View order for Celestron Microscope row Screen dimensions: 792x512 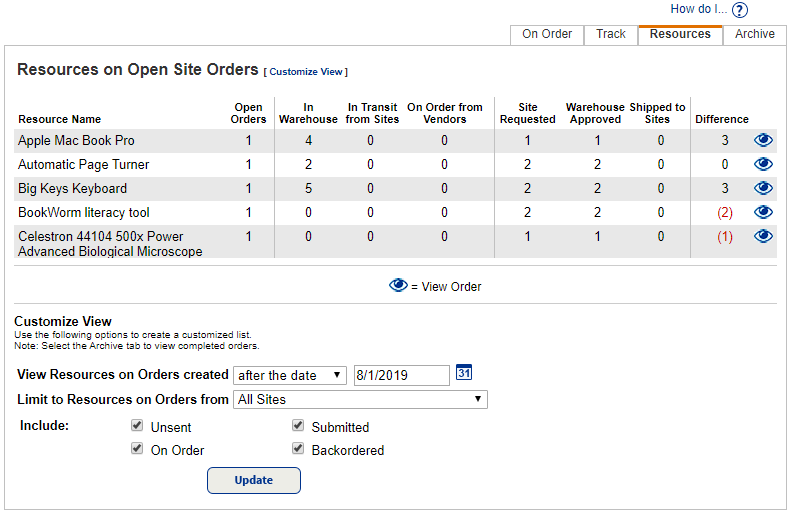[763, 236]
